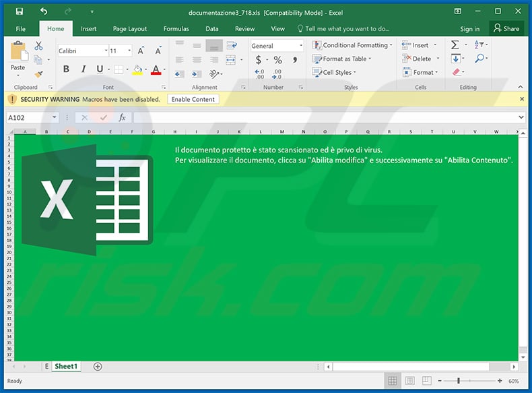Click the Insert Function fx icon

click(122, 117)
